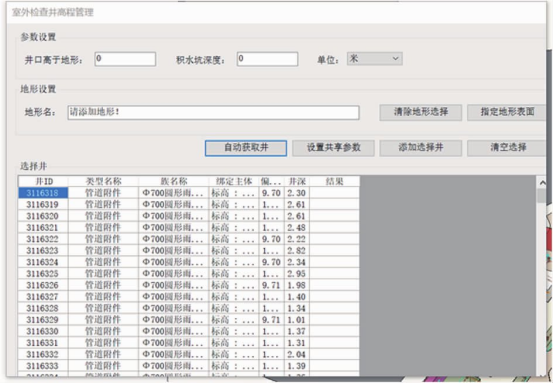
Task: Click the 井口高于地形 input field
Action: (x=125, y=59)
